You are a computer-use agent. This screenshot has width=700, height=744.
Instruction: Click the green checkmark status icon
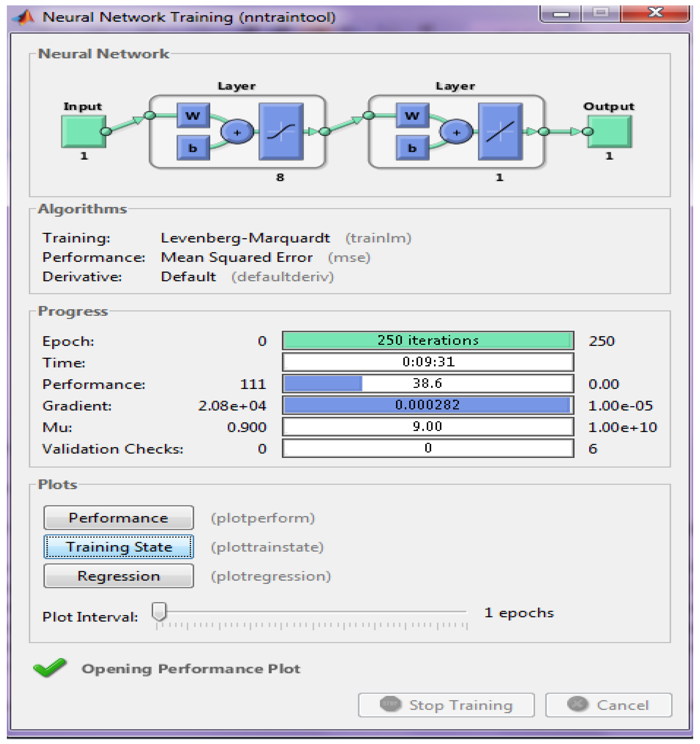tap(50, 668)
